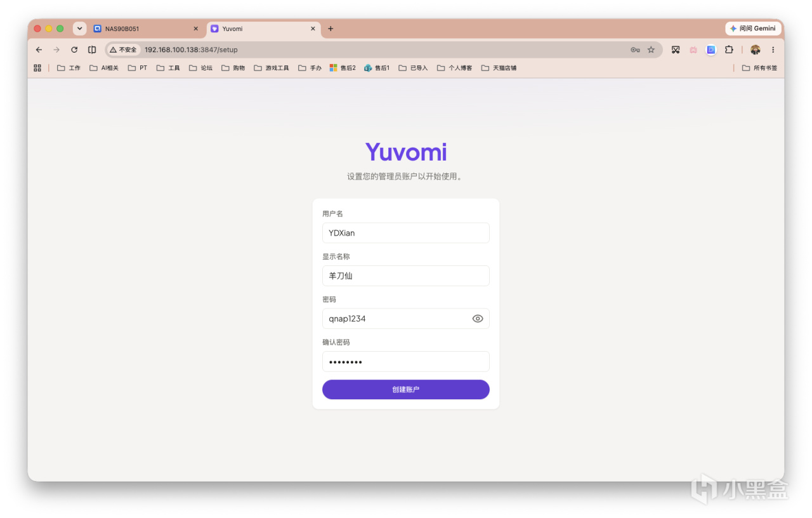Open the 售后1 bookmark
Screen dimensions: 812x518
(377, 68)
